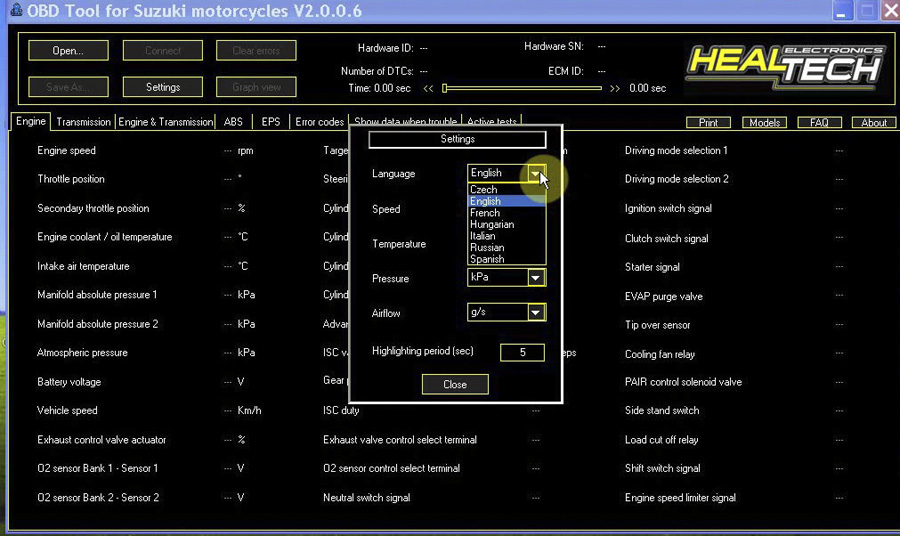
Task: Expand the Airflow unit dropdown arrow
Action: pyautogui.click(x=536, y=313)
